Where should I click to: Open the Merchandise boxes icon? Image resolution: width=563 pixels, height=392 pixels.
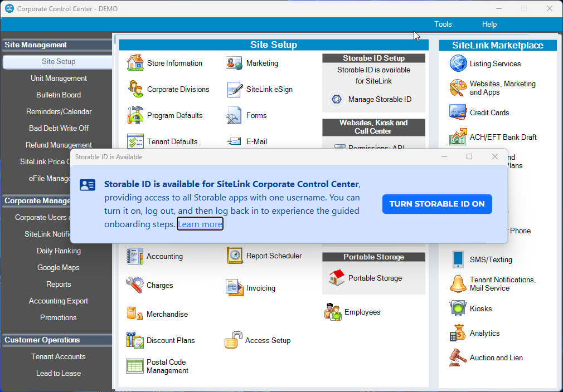135,314
